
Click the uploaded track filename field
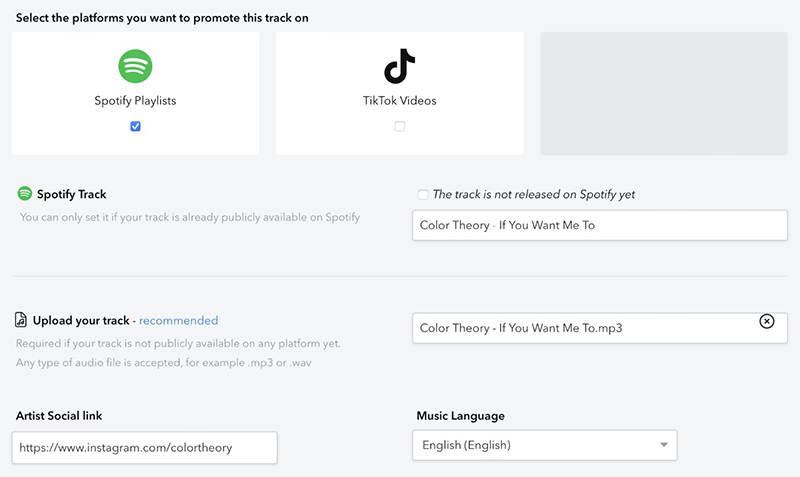(599, 328)
